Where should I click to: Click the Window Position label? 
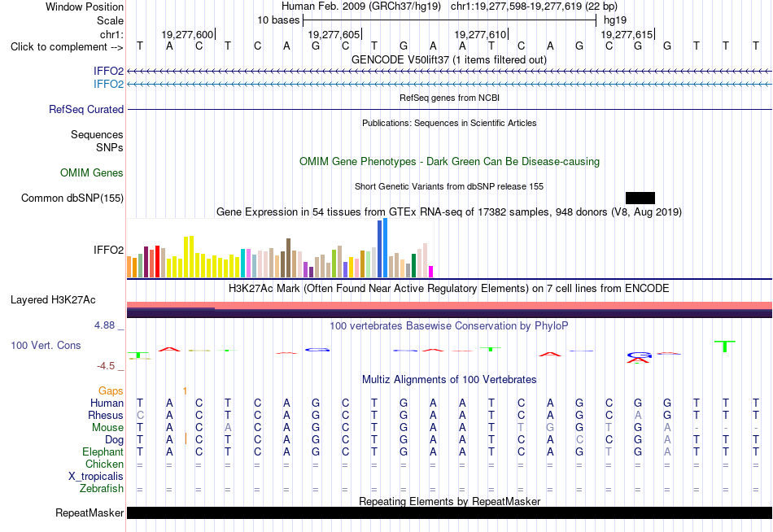pyautogui.click(x=85, y=7)
